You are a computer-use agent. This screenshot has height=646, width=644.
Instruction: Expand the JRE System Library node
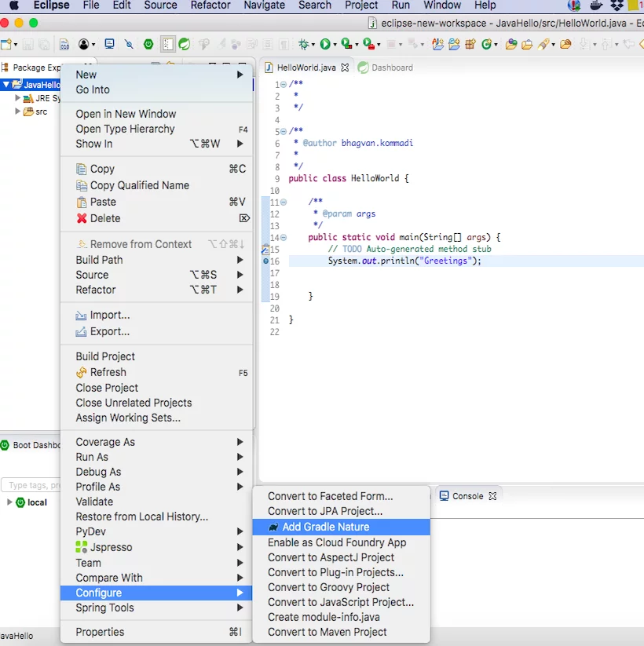point(17,98)
